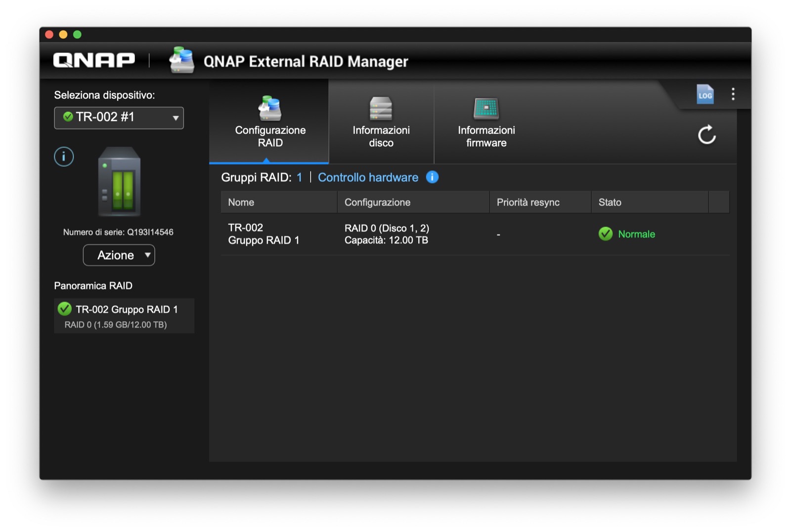Click the QNAP logo
The height and width of the screenshot is (532, 791).
pyautogui.click(x=94, y=60)
